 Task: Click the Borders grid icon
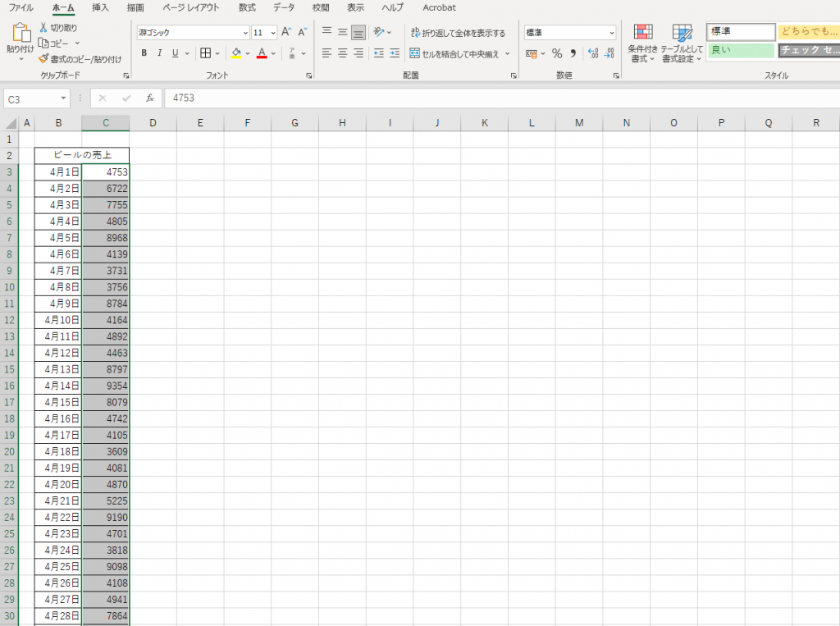point(205,53)
